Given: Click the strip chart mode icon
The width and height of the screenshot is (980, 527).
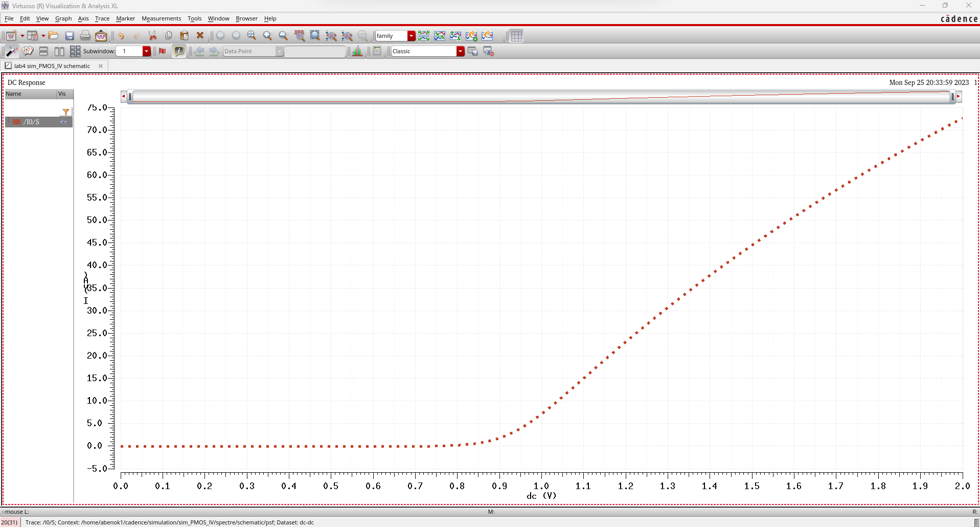Looking at the screenshot, I should (x=424, y=36).
